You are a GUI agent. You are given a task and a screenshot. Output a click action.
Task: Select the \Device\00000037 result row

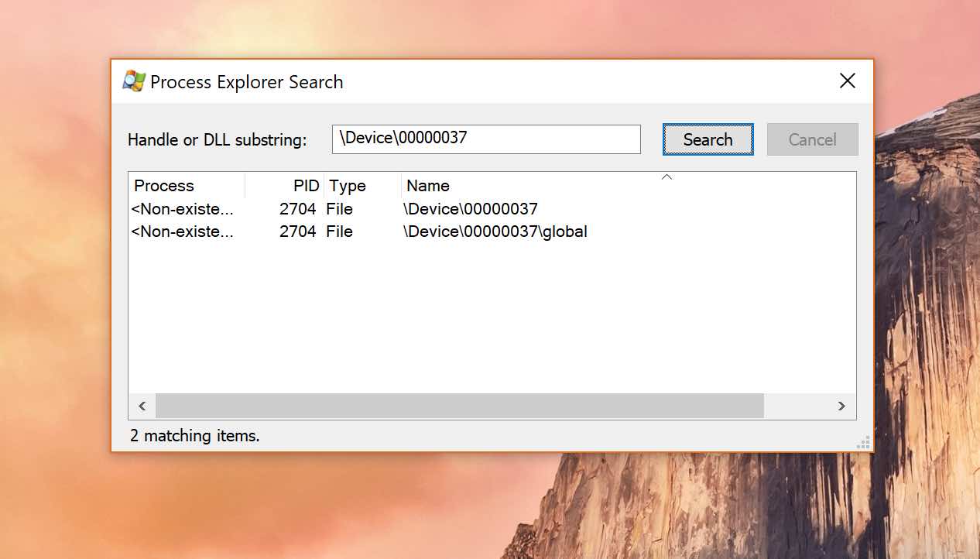[492, 209]
